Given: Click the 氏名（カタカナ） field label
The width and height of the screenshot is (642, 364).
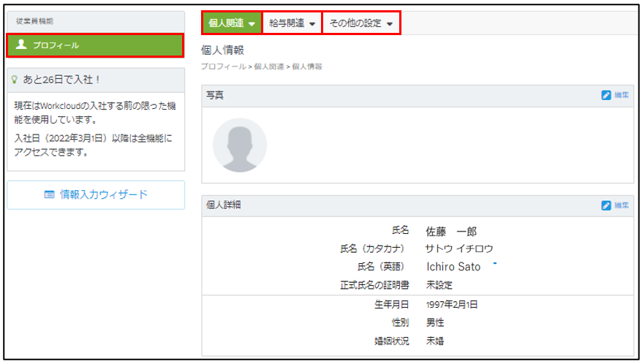Looking at the screenshot, I should 374,249.
